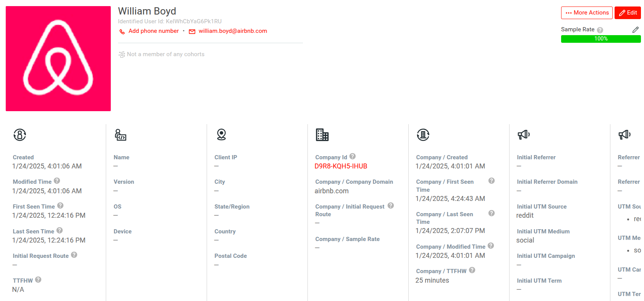Click the company refresh cycle icon

[423, 134]
